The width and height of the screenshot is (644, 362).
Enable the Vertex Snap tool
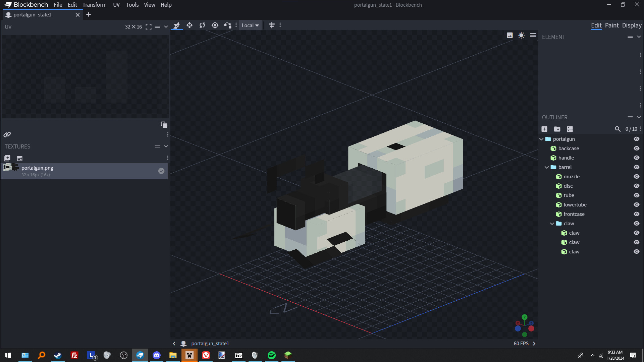(228, 25)
